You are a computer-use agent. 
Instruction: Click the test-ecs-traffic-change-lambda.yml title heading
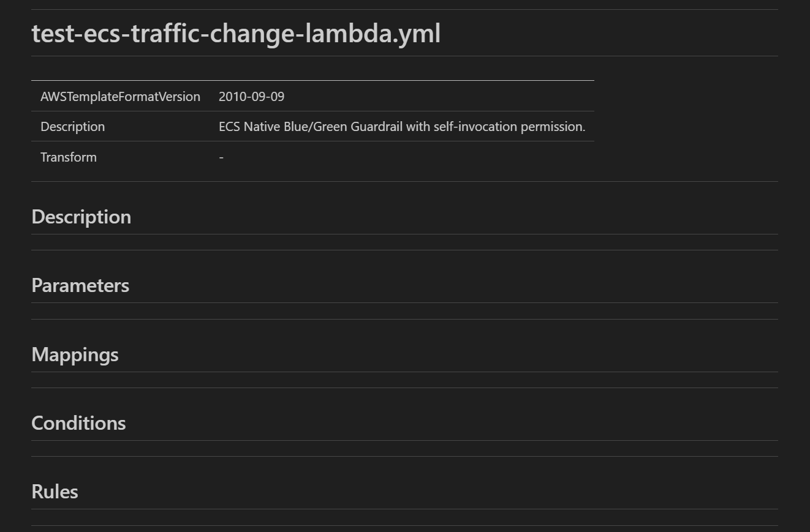236,33
